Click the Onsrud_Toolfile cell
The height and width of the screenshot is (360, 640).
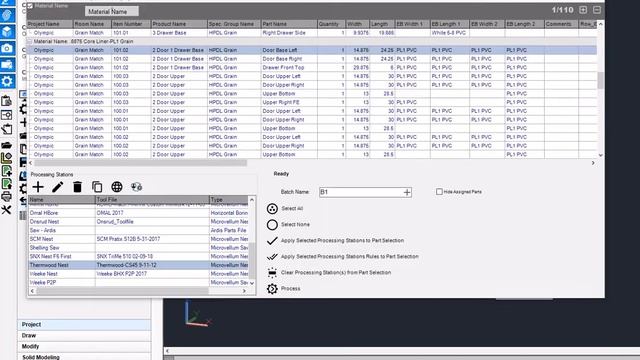(x=152, y=222)
